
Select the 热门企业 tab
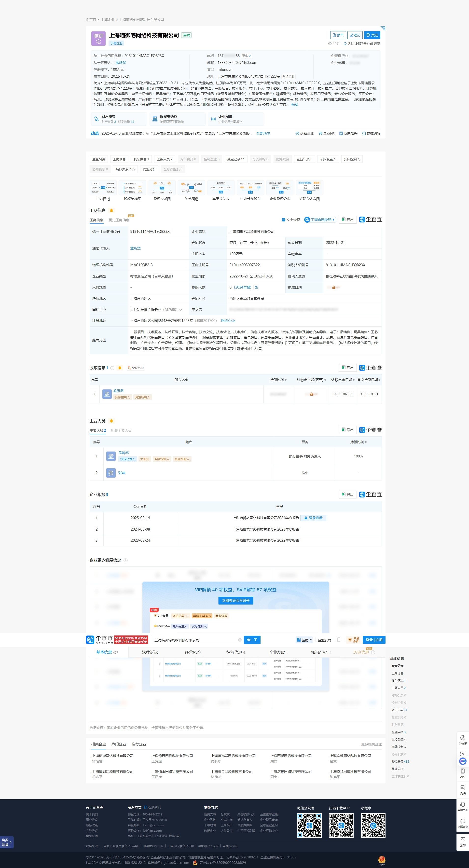point(119,744)
